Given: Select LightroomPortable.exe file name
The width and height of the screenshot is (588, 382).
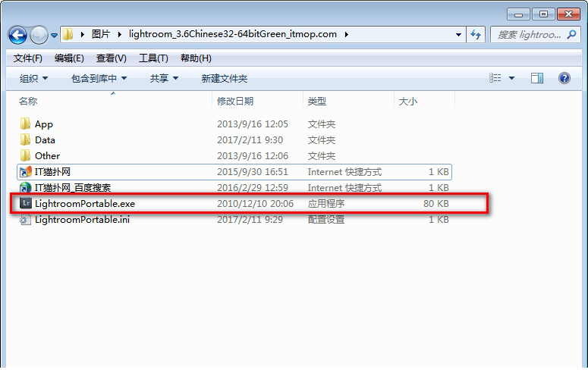Looking at the screenshot, I should pos(85,203).
